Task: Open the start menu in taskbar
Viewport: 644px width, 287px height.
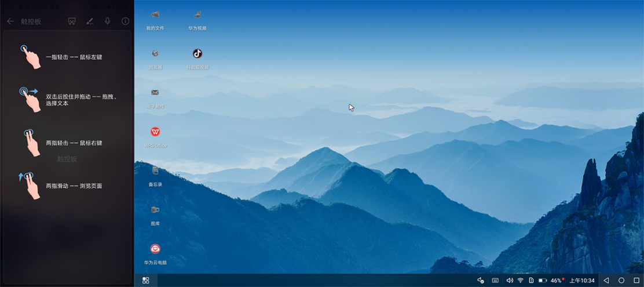Action: point(146,281)
